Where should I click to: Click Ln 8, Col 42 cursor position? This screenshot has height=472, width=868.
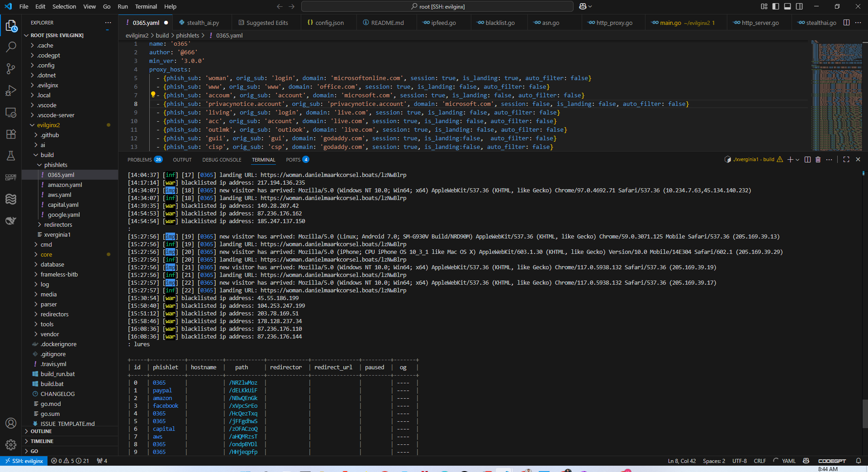[x=682, y=461]
